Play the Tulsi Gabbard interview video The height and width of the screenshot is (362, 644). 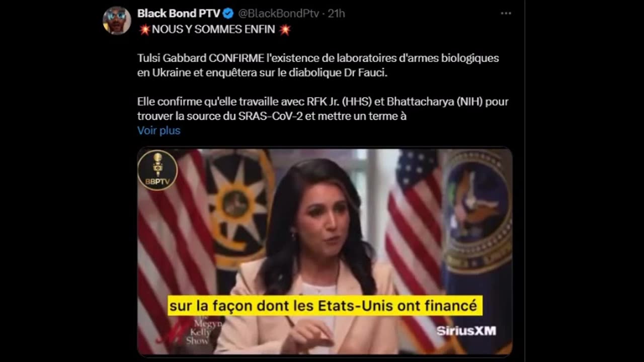pyautogui.click(x=325, y=251)
